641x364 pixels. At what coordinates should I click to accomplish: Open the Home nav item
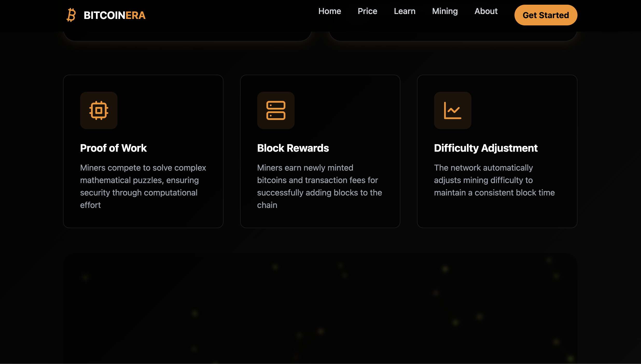click(330, 11)
